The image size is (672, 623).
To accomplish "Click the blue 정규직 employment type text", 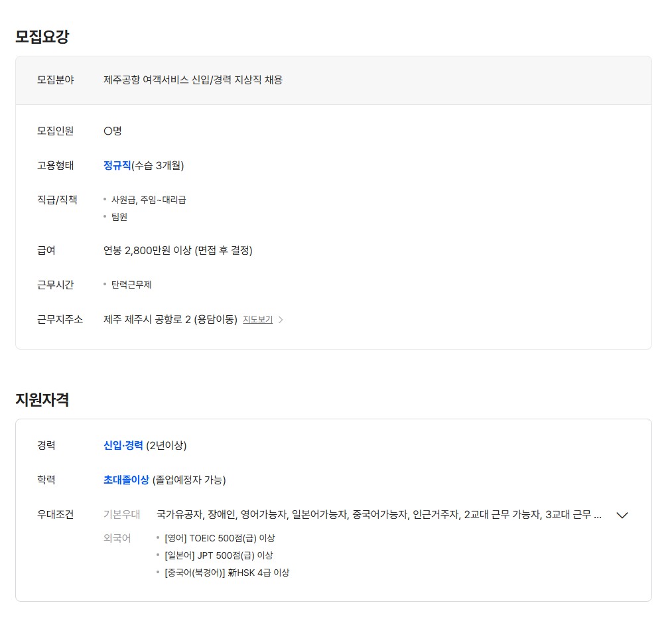I will click(117, 165).
